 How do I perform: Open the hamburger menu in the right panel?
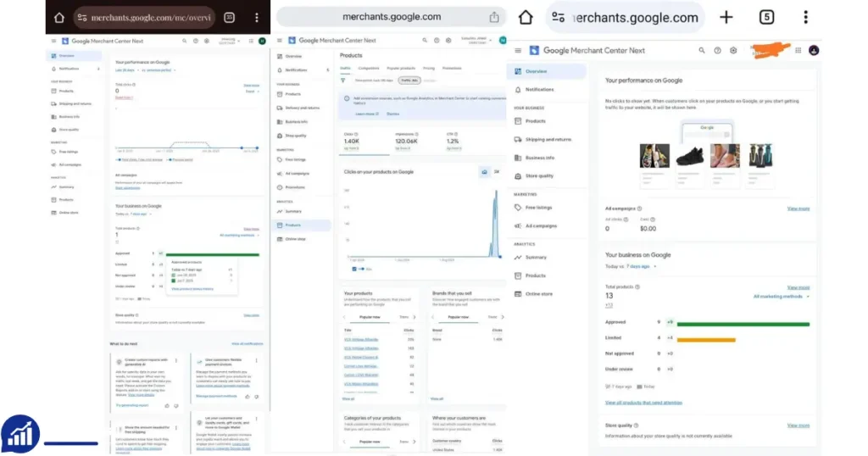coord(518,50)
